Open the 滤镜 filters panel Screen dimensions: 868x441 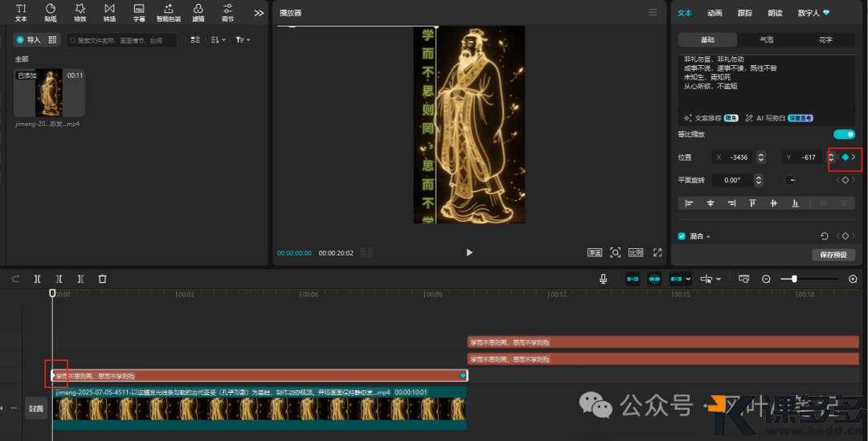click(x=198, y=12)
